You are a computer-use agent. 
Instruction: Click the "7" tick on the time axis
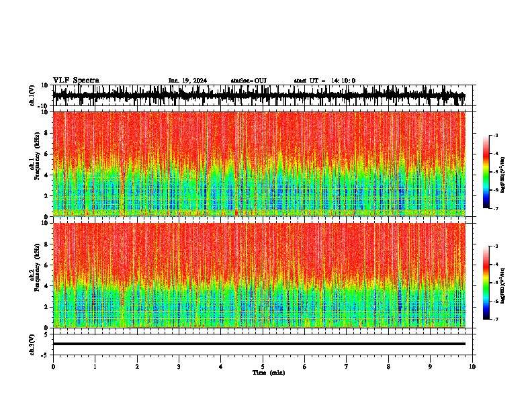click(347, 367)
